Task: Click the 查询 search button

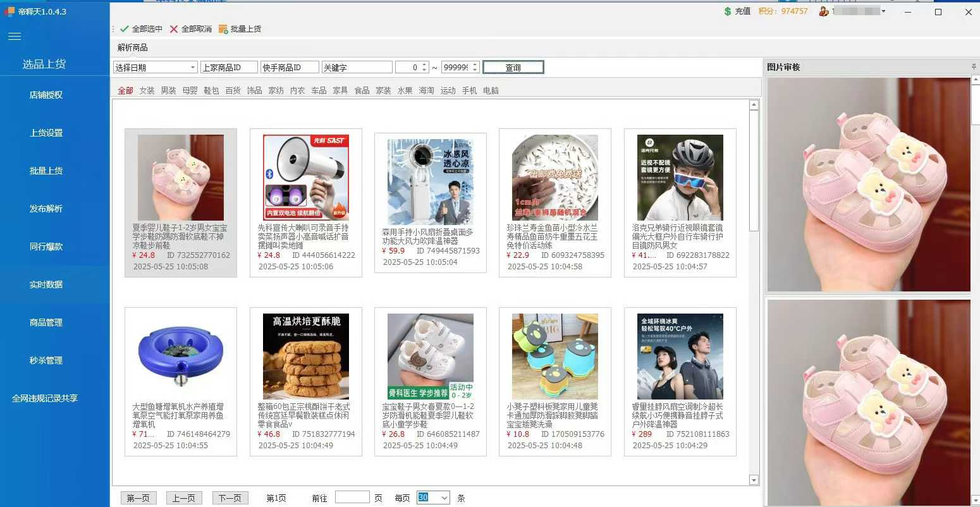Action: [513, 68]
